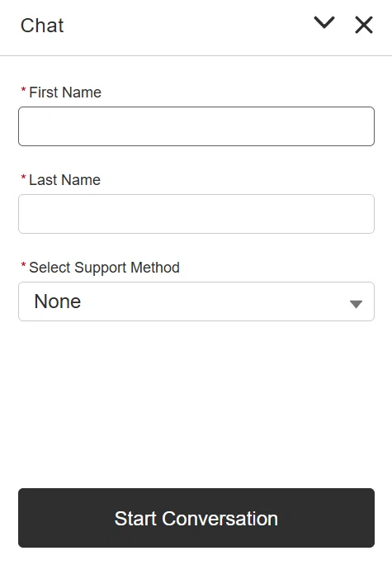Viewport: 392px width, 565px height.
Task: Dismiss the chat form using the cross icon
Action: pos(364,25)
